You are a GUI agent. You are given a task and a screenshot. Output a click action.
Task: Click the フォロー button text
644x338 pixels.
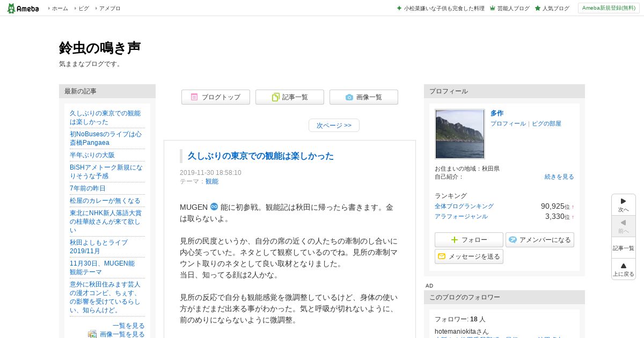tap(474, 240)
